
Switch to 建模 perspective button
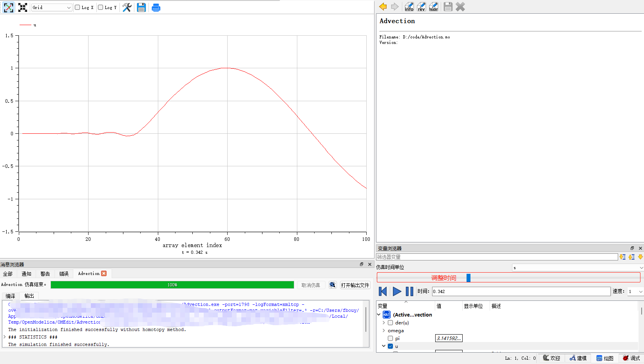click(578, 358)
